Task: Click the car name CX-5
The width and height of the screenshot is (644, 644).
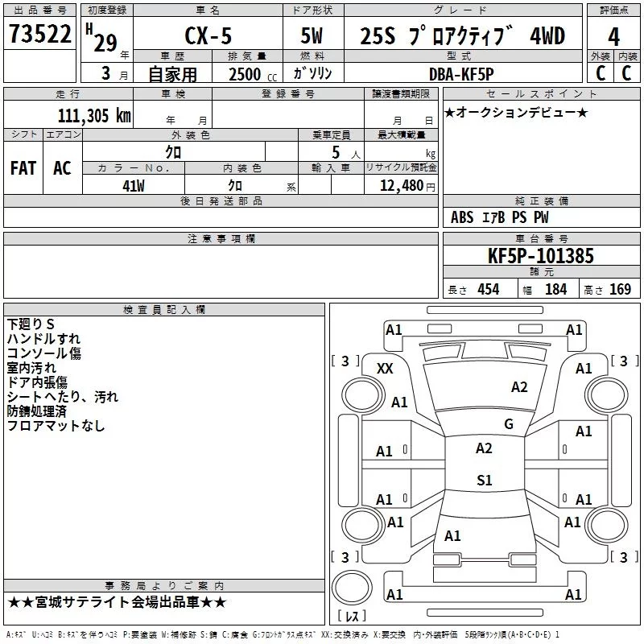Action: [x=208, y=35]
